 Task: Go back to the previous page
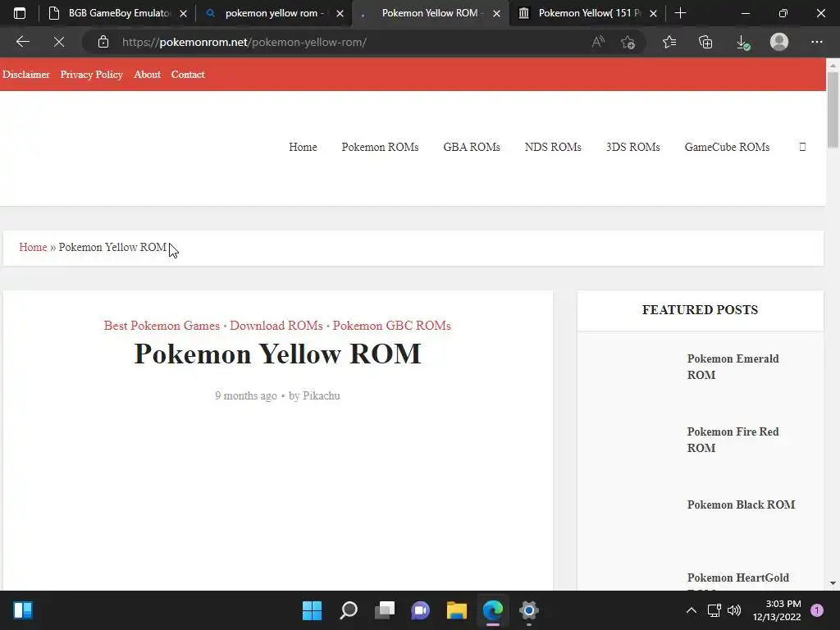pos(22,42)
